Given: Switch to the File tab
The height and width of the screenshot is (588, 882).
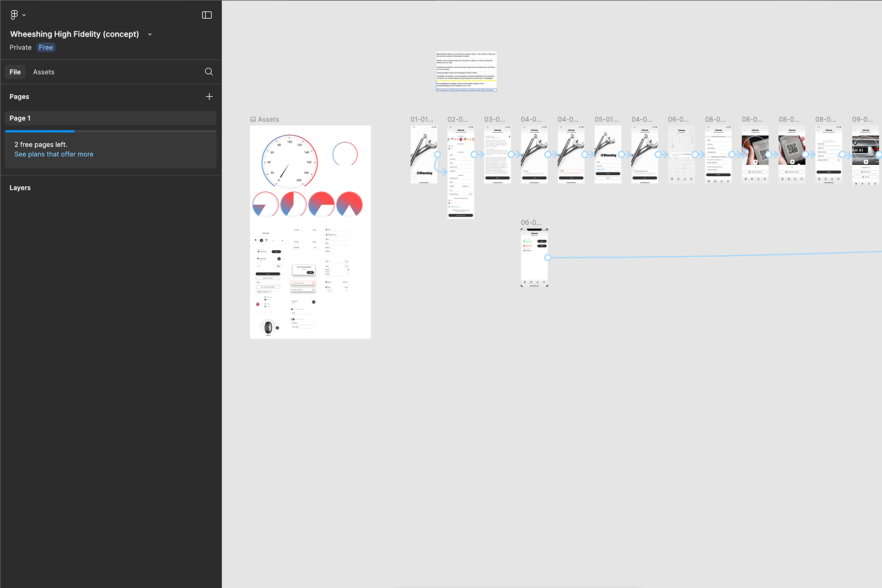Looking at the screenshot, I should 15,72.
